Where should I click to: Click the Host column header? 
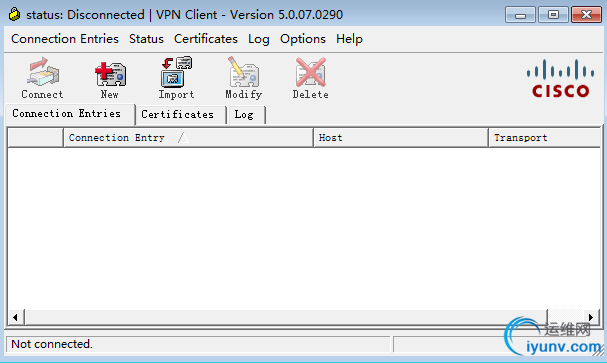(401, 137)
